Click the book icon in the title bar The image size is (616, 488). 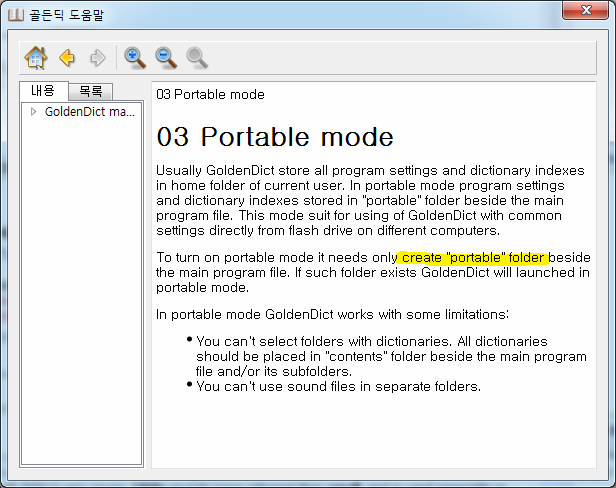(x=16, y=15)
